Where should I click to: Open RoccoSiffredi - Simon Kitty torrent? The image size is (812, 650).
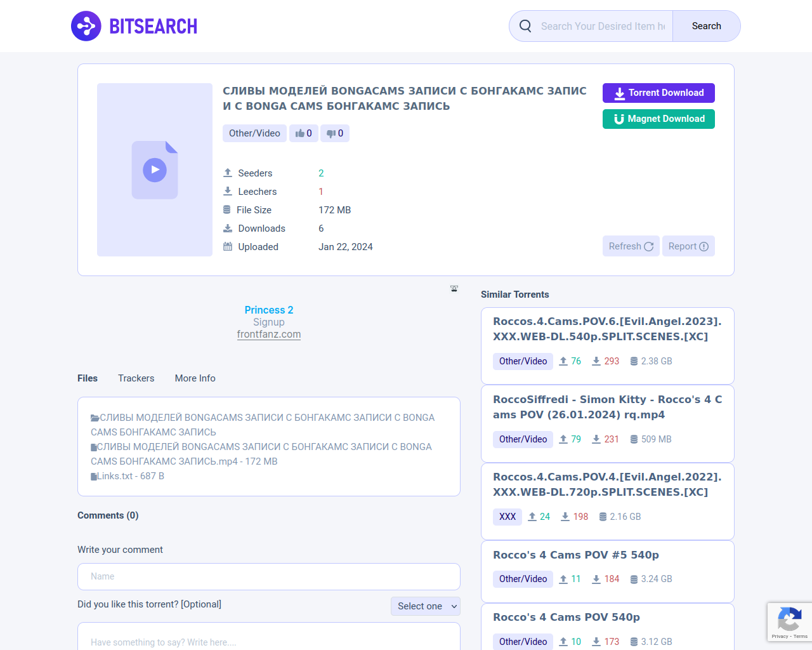(x=607, y=407)
